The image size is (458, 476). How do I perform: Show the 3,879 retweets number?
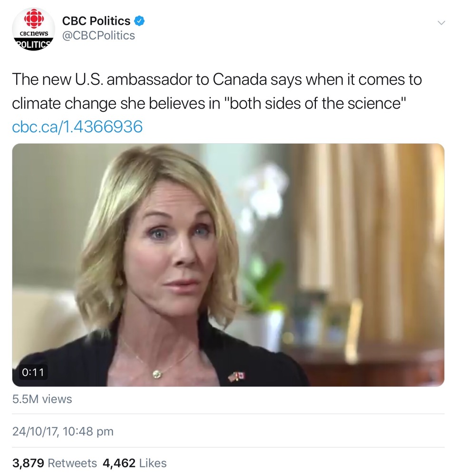click(x=28, y=463)
